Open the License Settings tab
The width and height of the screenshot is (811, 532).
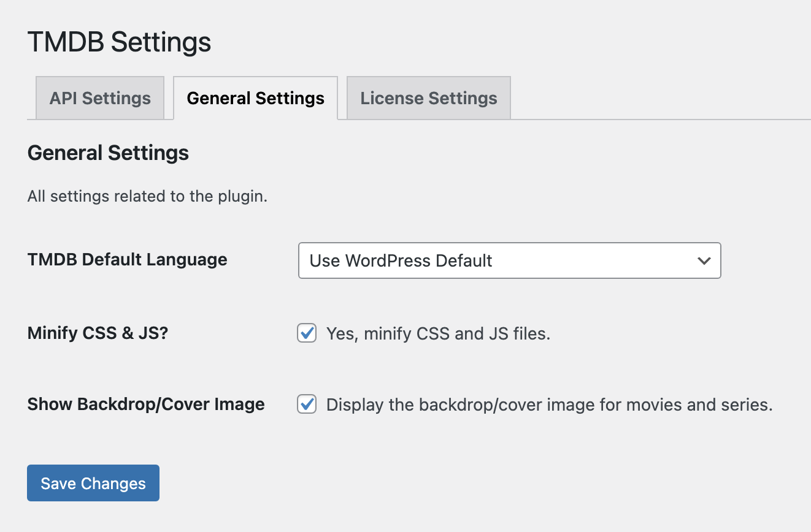(x=429, y=98)
